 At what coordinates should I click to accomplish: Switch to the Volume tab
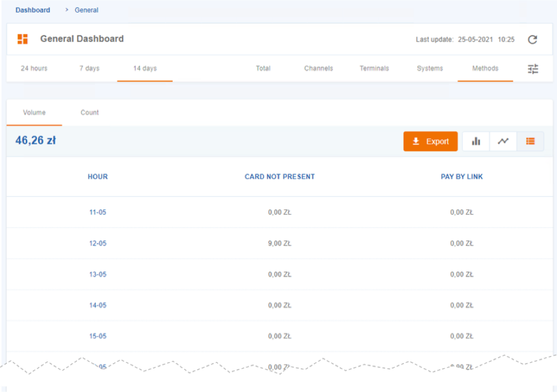pyautogui.click(x=34, y=113)
